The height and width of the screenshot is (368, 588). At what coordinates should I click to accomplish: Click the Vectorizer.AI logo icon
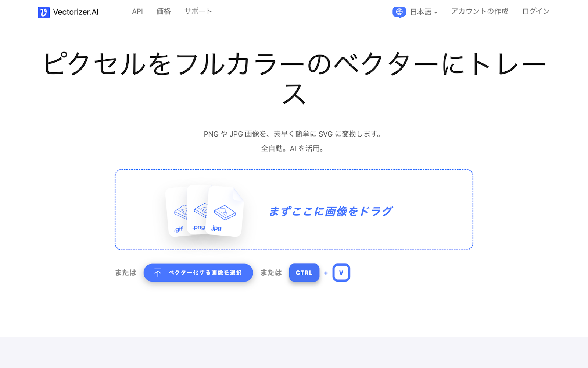pyautogui.click(x=44, y=12)
